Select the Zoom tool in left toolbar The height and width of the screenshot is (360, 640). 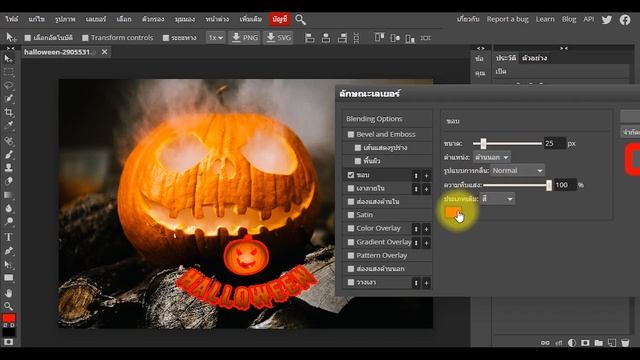(8, 306)
